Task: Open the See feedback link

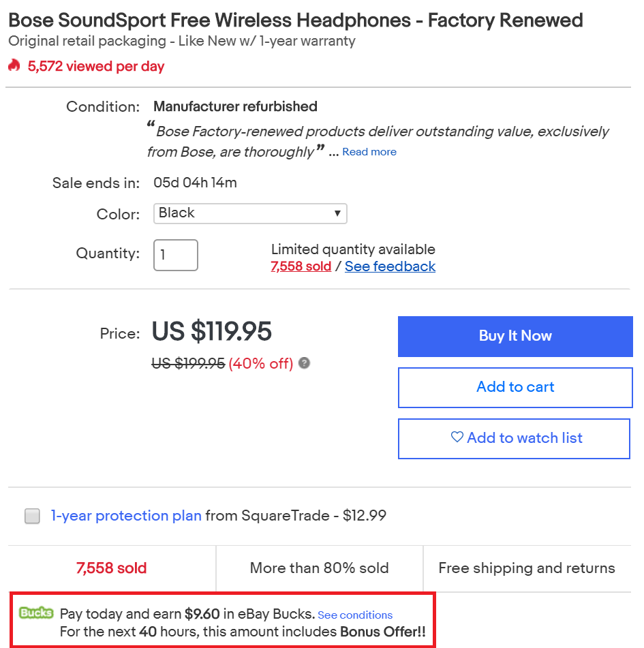Action: tap(390, 266)
